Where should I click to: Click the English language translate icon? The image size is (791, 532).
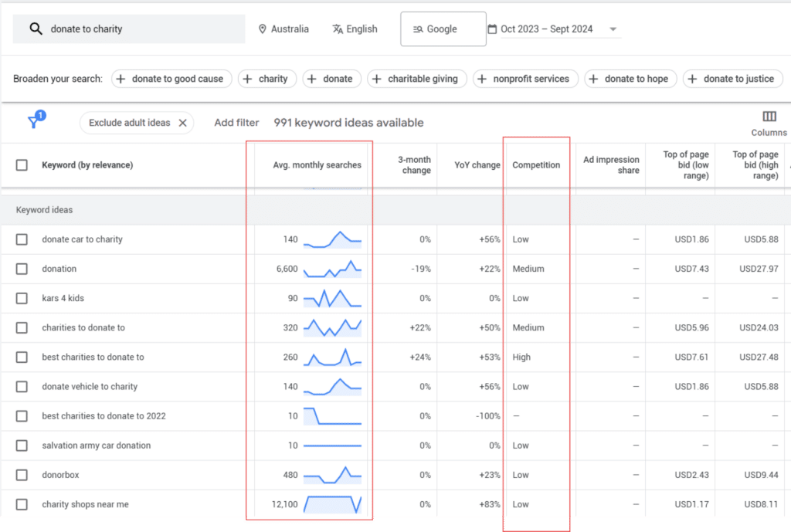338,29
